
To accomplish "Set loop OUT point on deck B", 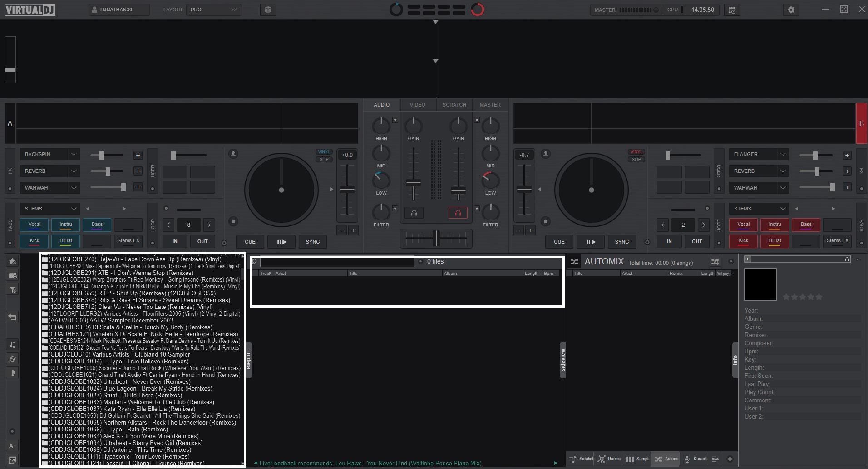I will pos(697,241).
